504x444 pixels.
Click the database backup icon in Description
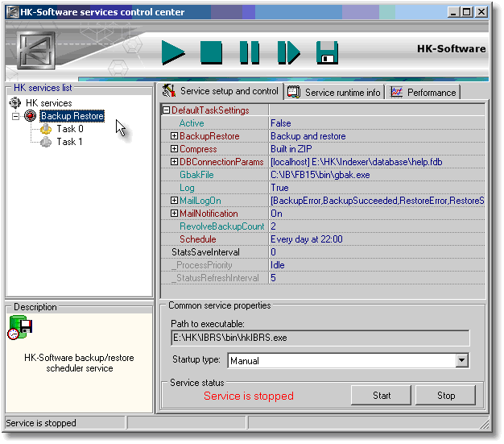point(19,327)
